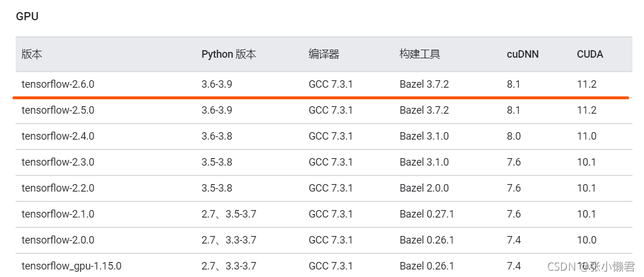The height and width of the screenshot is (277, 644).
Task: Click GCC 7.3.1 in tensorflow-2.2.0 row
Action: coord(330,188)
